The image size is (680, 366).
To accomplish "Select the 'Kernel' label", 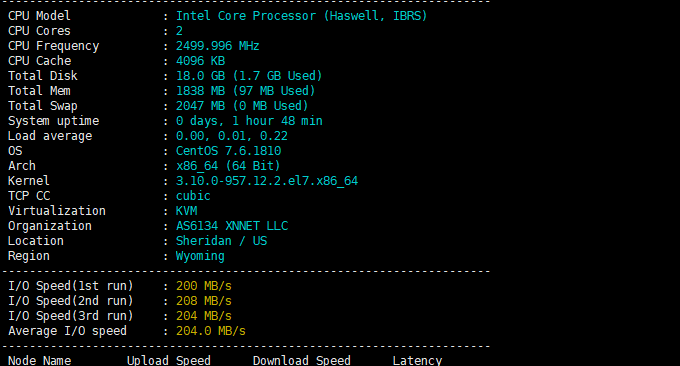I will (29, 181).
